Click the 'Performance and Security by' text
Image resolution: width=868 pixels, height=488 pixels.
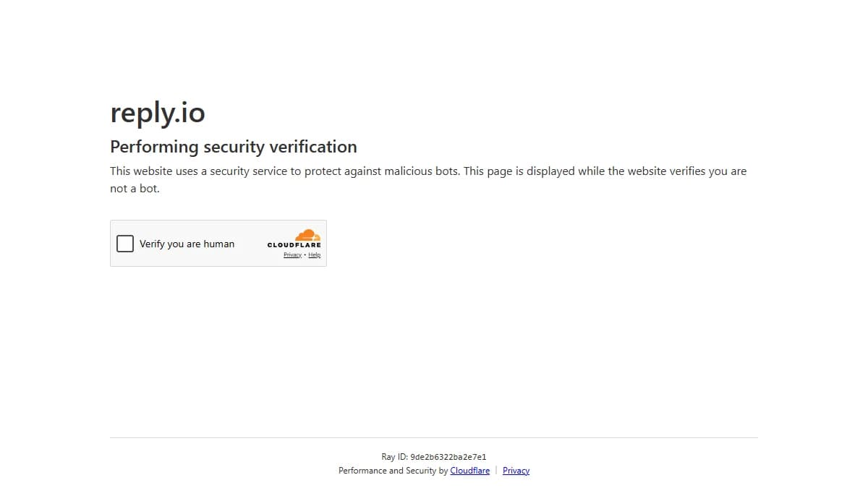pyautogui.click(x=393, y=471)
